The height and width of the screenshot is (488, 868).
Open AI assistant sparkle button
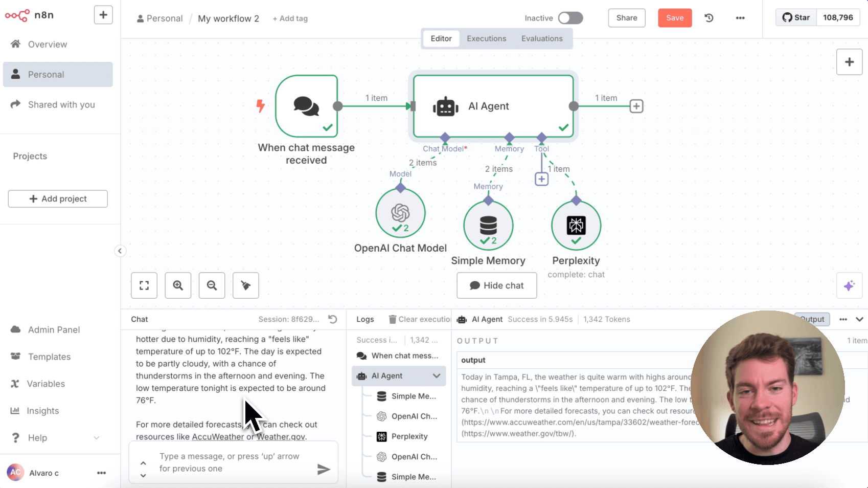click(x=849, y=286)
